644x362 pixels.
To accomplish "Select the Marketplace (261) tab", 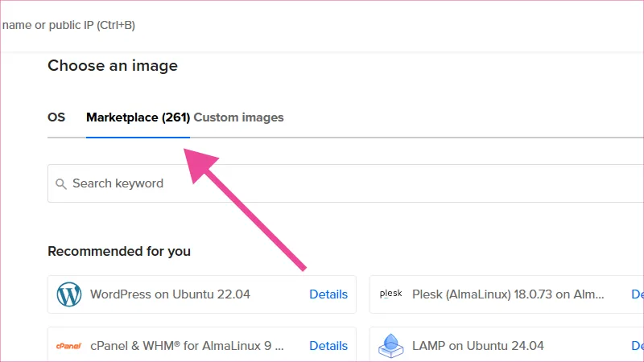I will (x=138, y=117).
